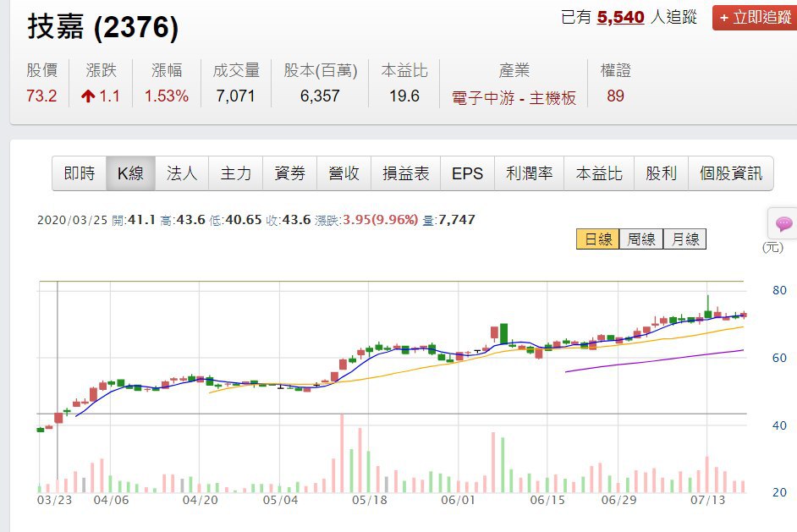Click the 04/06 date label on chart axis
The height and width of the screenshot is (532, 797).
tap(112, 501)
